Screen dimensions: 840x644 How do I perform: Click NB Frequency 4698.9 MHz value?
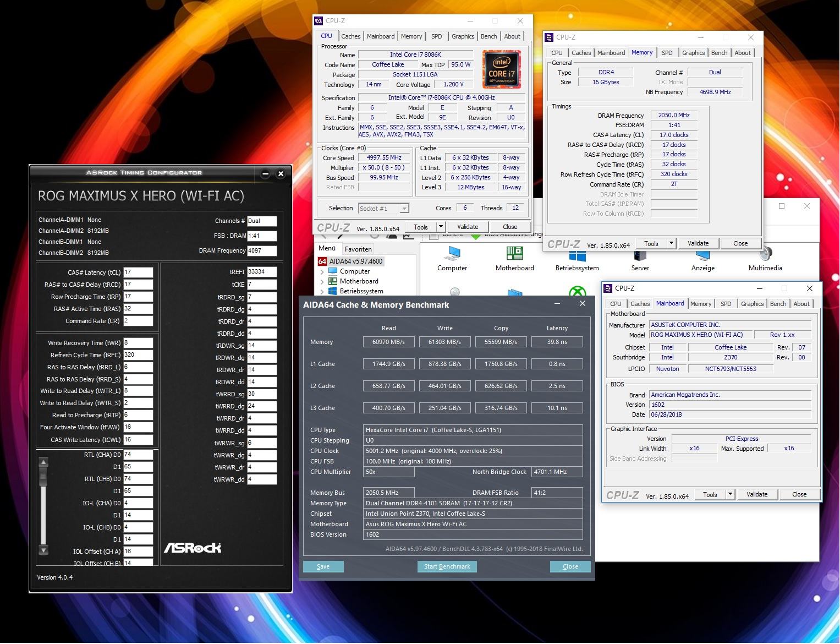point(715,92)
